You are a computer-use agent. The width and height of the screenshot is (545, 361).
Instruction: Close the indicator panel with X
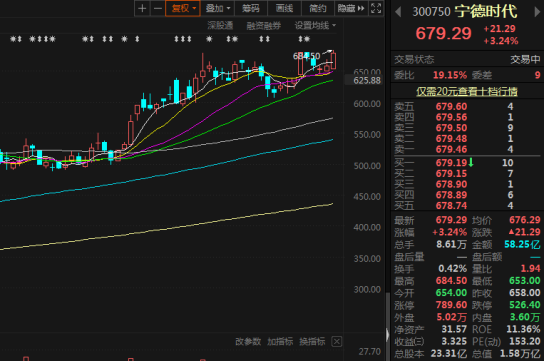point(336,342)
